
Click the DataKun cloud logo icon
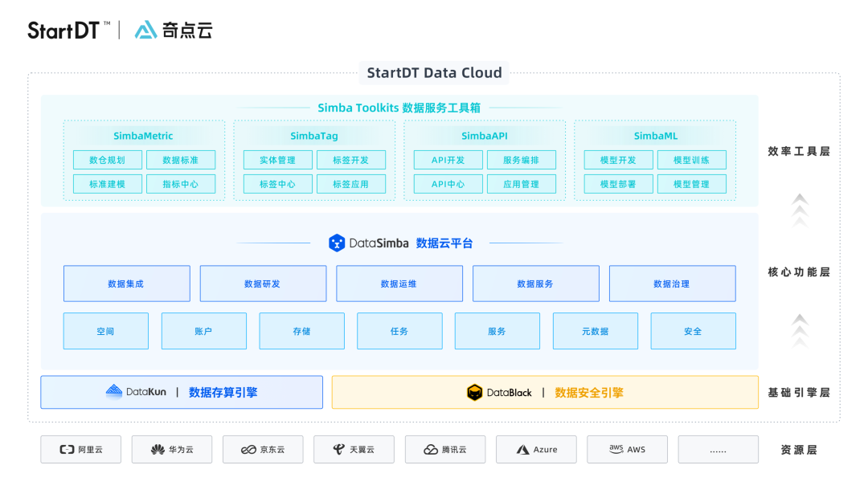(x=114, y=390)
